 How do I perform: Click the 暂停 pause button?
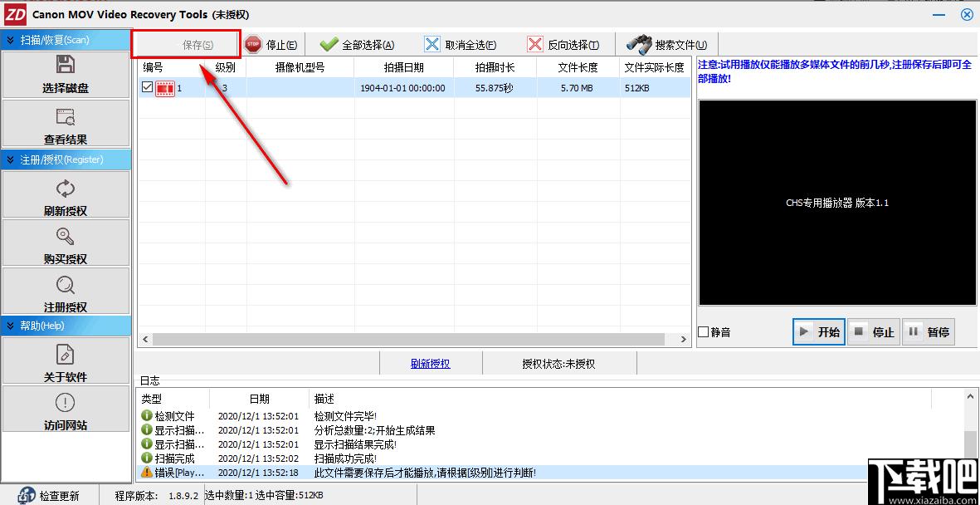(x=928, y=331)
